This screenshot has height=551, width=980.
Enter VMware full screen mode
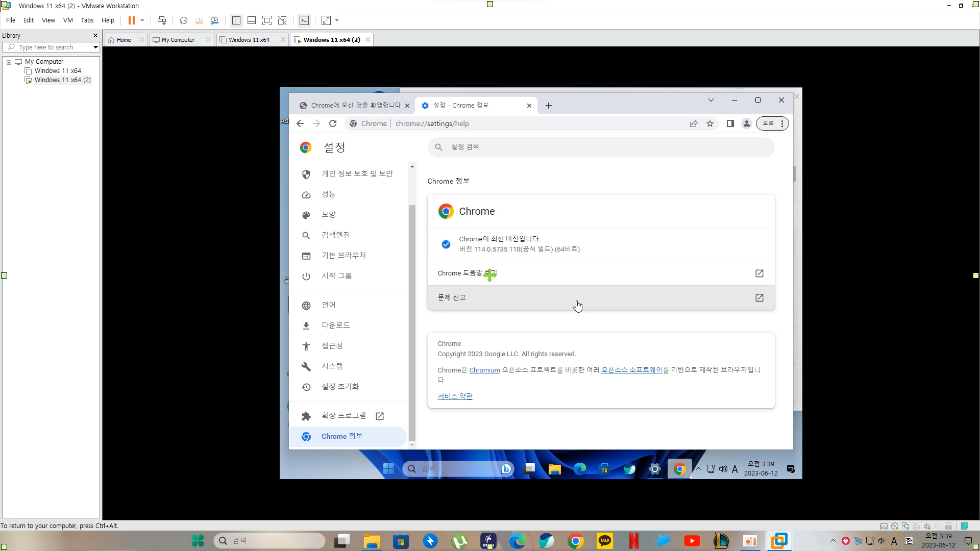pyautogui.click(x=267, y=20)
